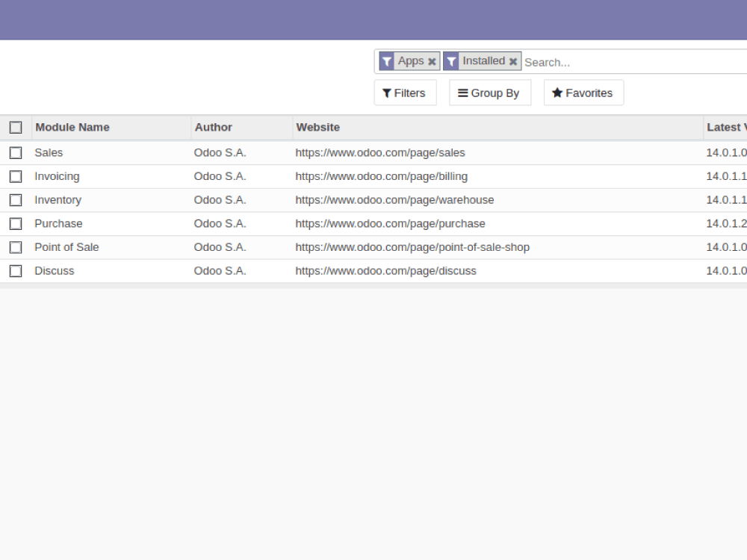Check the select-all checkbox in the header row

pos(16,127)
